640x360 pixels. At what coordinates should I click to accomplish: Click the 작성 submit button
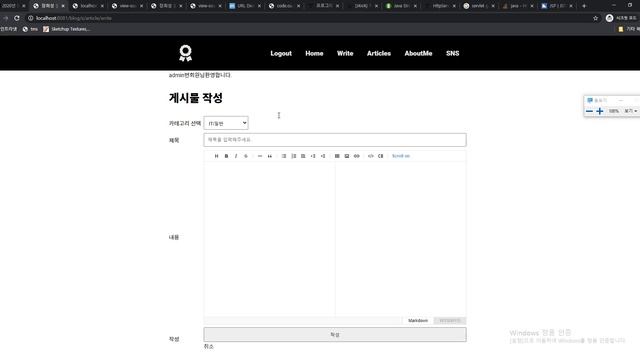[335, 334]
